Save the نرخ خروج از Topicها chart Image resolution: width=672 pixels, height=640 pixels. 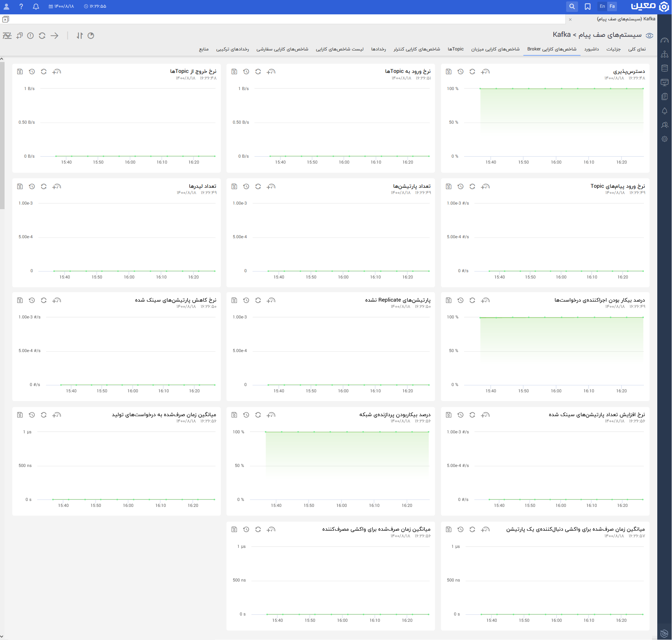(20, 71)
